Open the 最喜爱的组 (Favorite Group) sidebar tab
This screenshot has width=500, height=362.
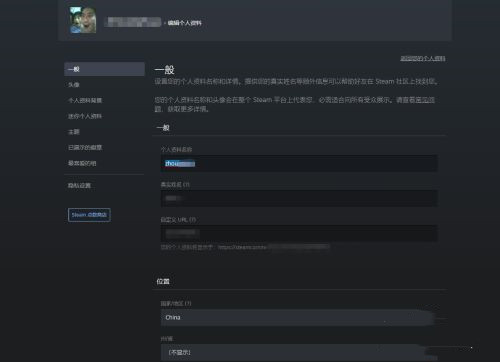tap(82, 163)
